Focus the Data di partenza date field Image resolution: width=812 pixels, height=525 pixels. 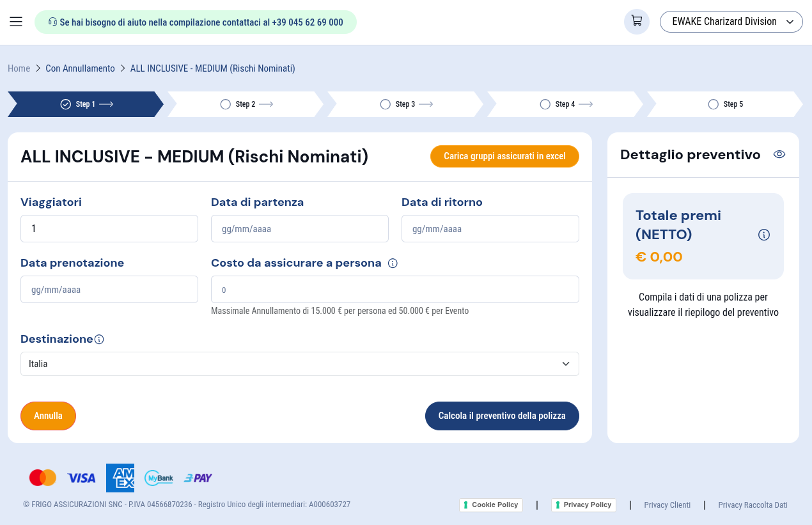click(x=299, y=229)
